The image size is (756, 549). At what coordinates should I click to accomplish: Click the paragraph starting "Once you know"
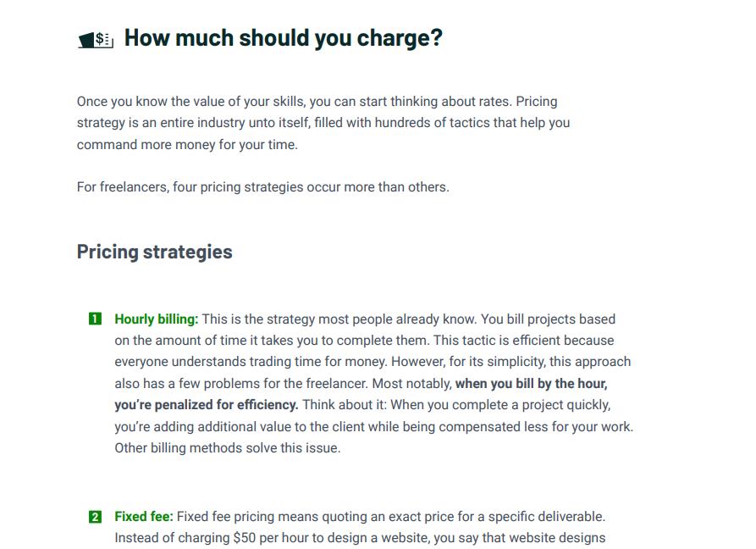[322, 123]
